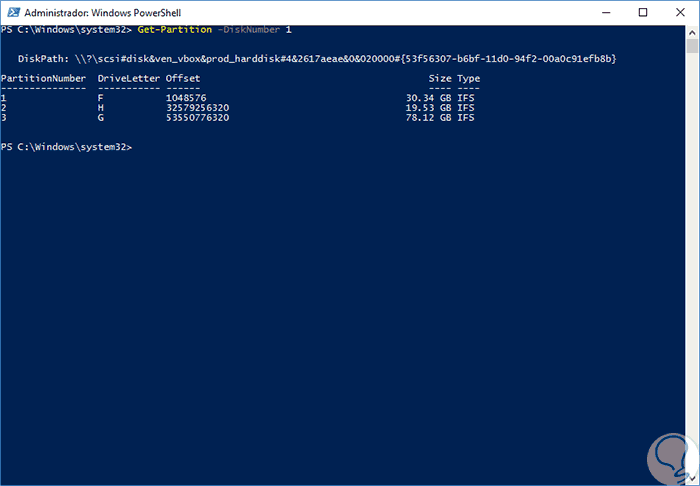700x486 pixels.
Task: Click drive letter G in the output
Action: coord(101,118)
